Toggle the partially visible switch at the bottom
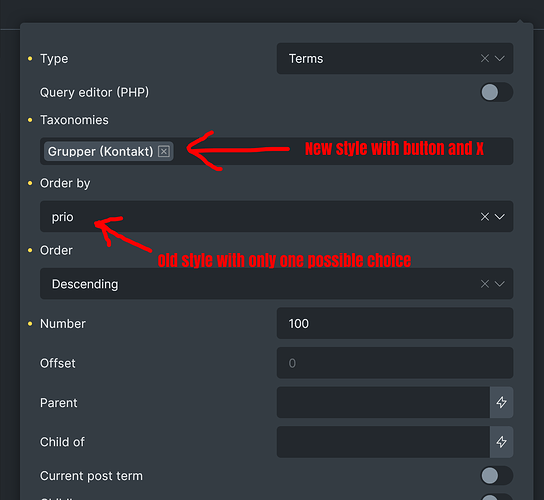The width and height of the screenshot is (544, 500). 496,497
